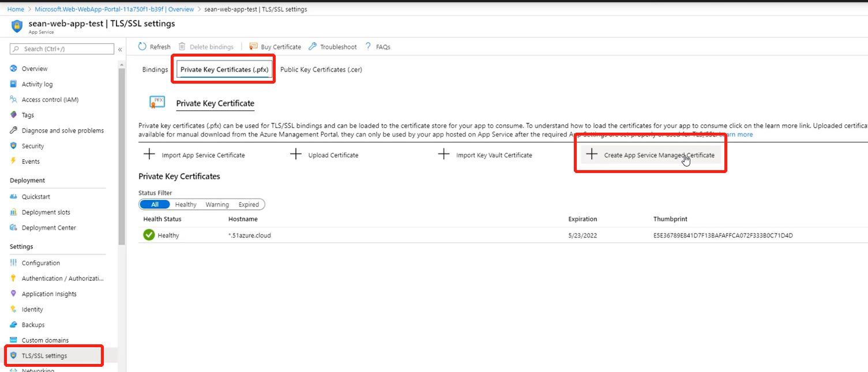The height and width of the screenshot is (372, 868).
Task: Click the Delete bindings trash icon
Action: coord(182,47)
